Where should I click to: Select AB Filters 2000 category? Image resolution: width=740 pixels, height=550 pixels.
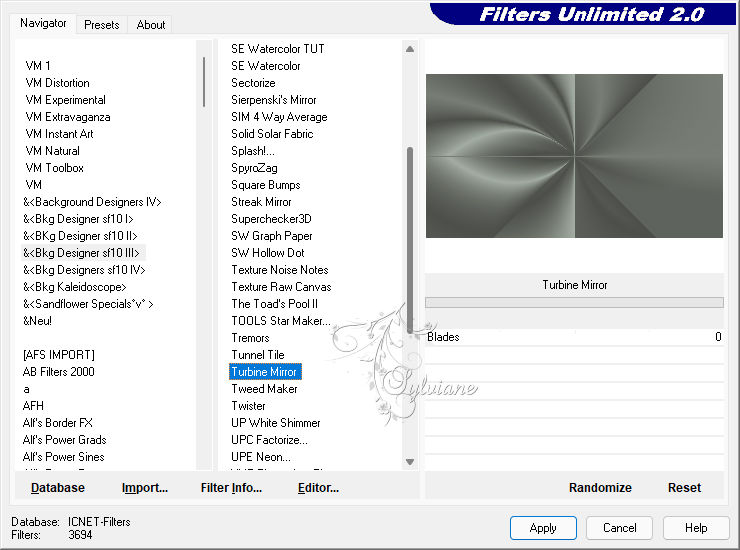pyautogui.click(x=59, y=372)
